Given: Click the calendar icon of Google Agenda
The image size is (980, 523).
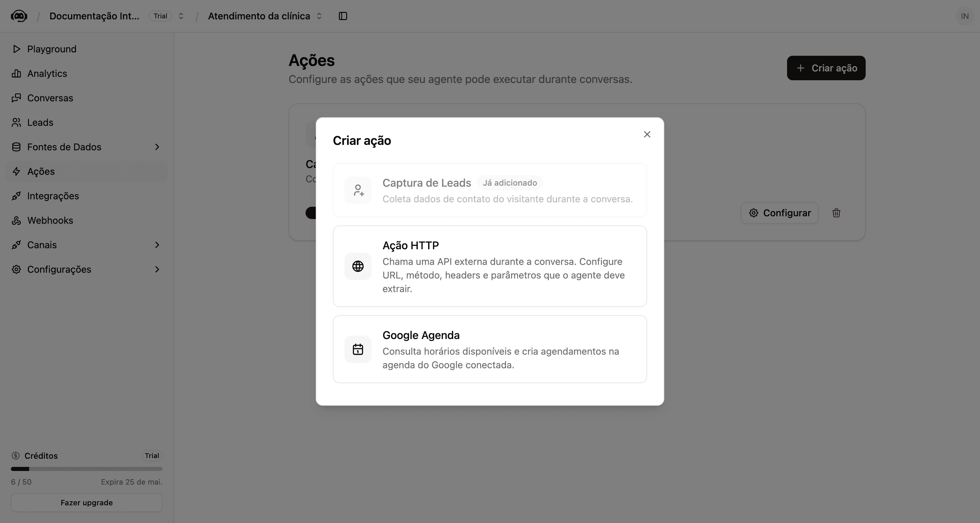Looking at the screenshot, I should (358, 349).
